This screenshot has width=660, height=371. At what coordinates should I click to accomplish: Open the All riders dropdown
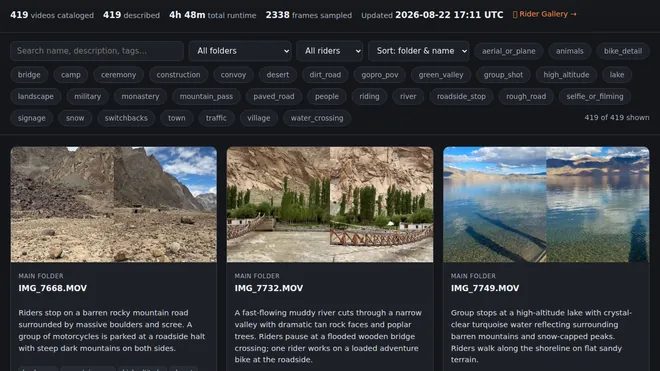pos(330,51)
